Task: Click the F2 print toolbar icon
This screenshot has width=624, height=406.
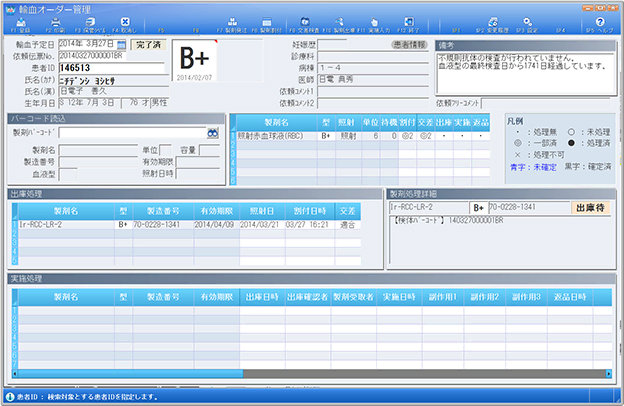Action: [x=57, y=23]
